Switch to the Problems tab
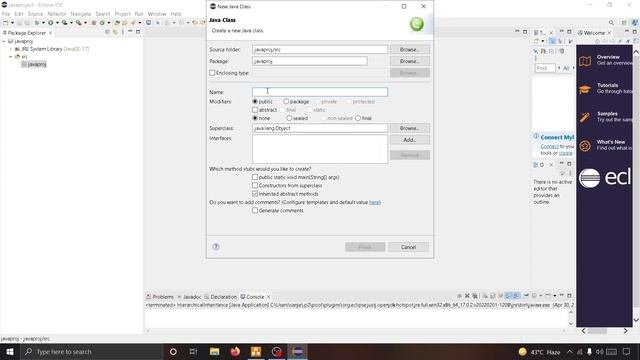This screenshot has height=360, width=640. [160, 297]
